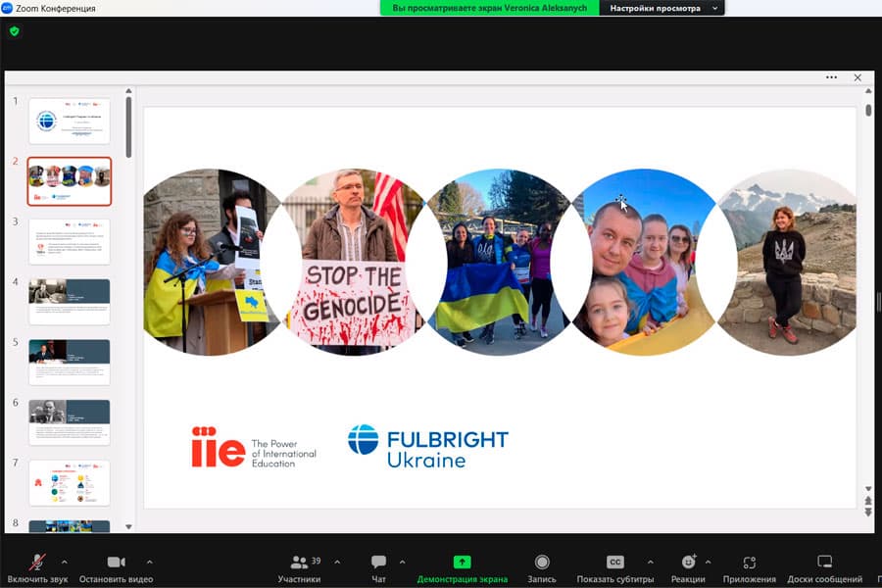Click the IIE logo on the slide
Viewport: 882px width, 588px height.
[x=253, y=447]
